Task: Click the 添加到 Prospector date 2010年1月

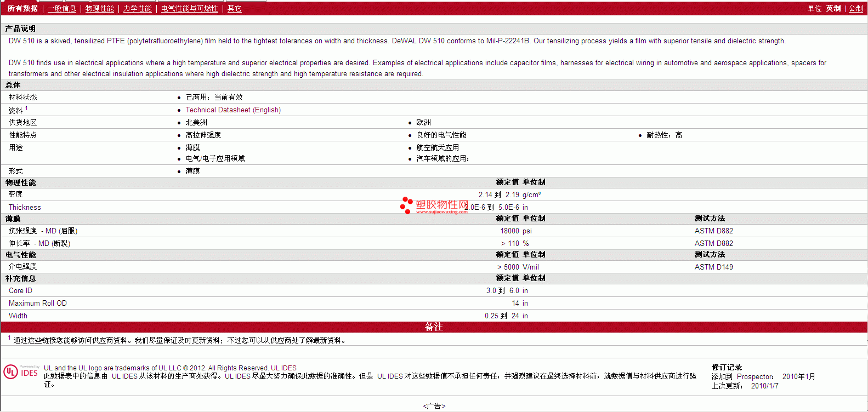Action: [x=798, y=376]
